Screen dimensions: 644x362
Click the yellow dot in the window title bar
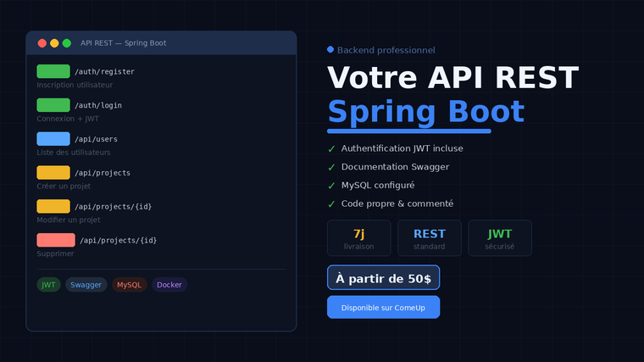(x=54, y=43)
